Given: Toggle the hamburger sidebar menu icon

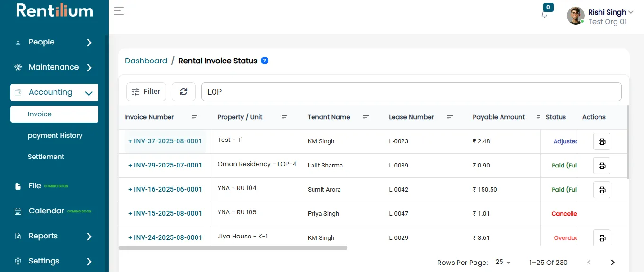Looking at the screenshot, I should [x=118, y=11].
